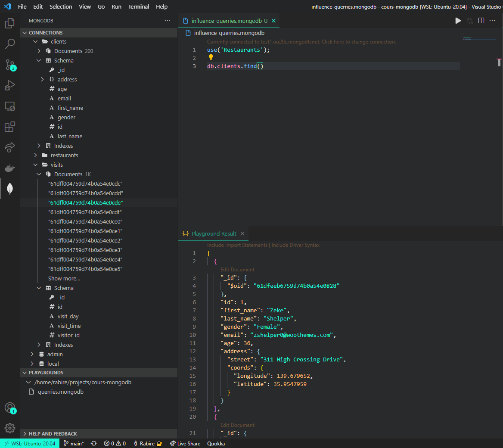Open Source Control view with 2 changes
The height and width of the screenshot is (448, 503).
tap(10, 65)
